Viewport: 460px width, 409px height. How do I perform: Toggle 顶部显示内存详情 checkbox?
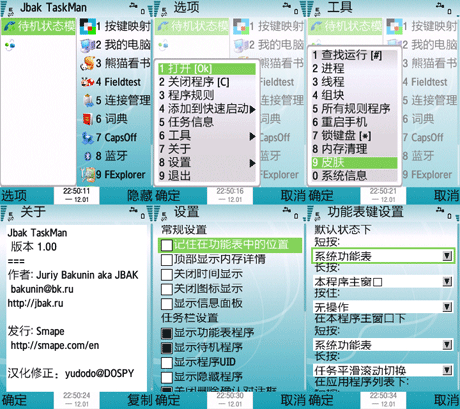tap(167, 260)
